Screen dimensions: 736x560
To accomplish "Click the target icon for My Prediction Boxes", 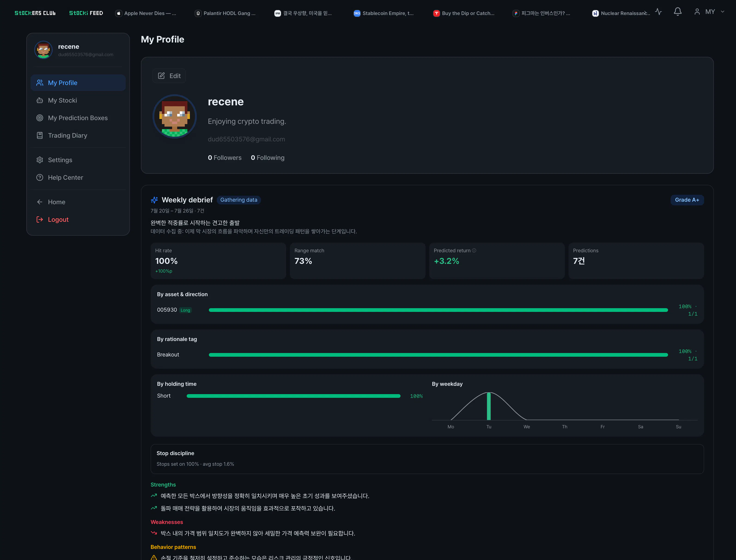I will [x=40, y=118].
